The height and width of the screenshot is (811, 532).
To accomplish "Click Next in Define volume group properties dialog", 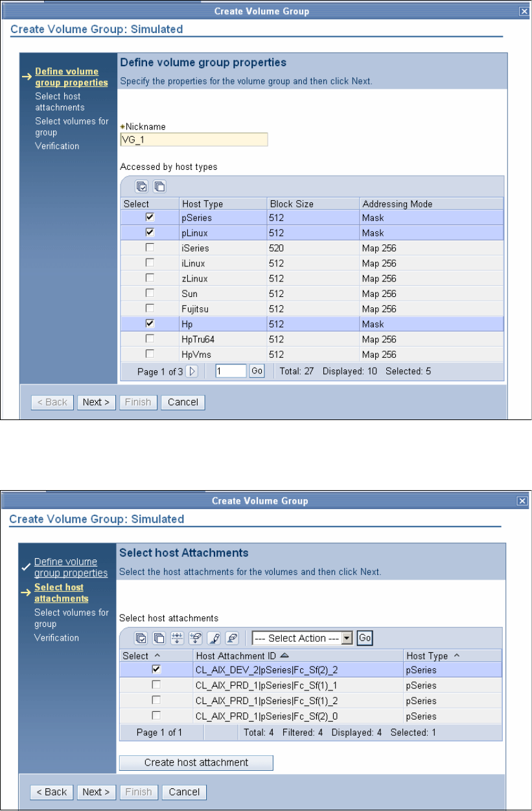I will [x=96, y=402].
